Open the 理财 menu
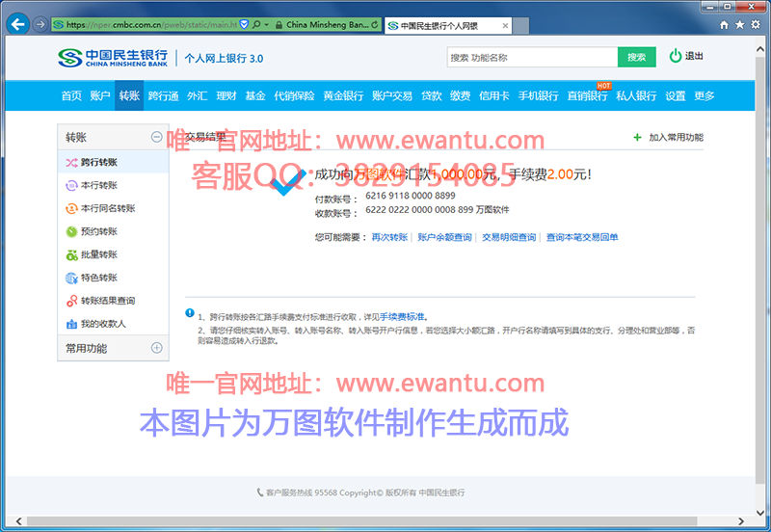771x532 pixels. 226,95
